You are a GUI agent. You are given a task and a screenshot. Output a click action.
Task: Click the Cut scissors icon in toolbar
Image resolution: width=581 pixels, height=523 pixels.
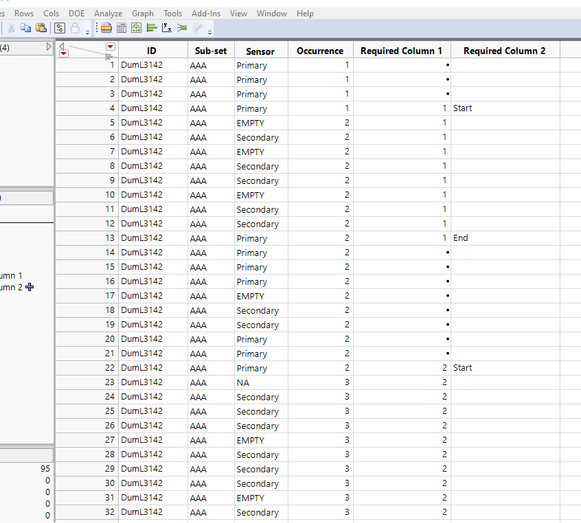[x=11, y=28]
